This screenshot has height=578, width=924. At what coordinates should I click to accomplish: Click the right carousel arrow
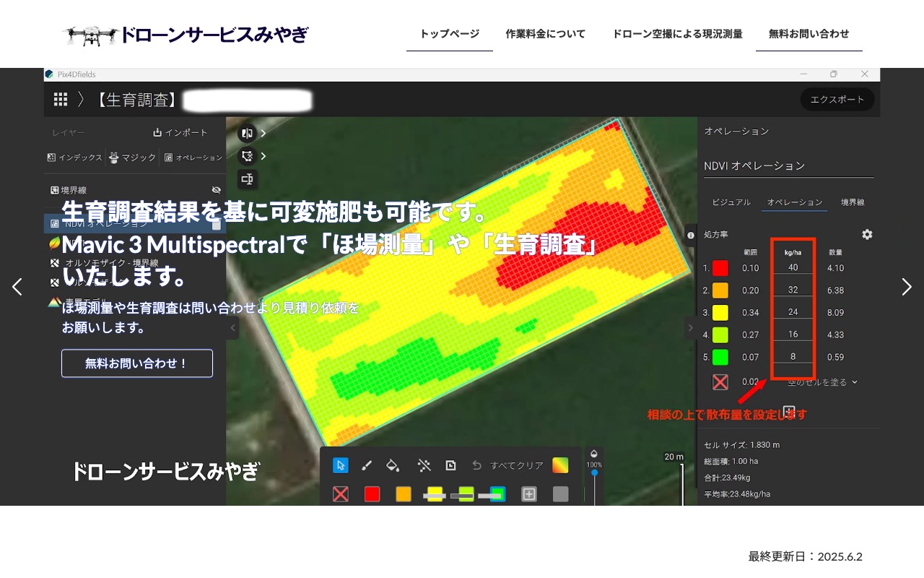point(907,287)
